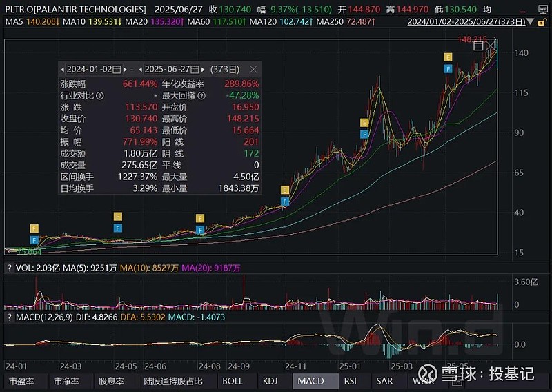The height and width of the screenshot is (392, 552).
Task: Click the help icon next to 最大回撤
Action: (201, 95)
